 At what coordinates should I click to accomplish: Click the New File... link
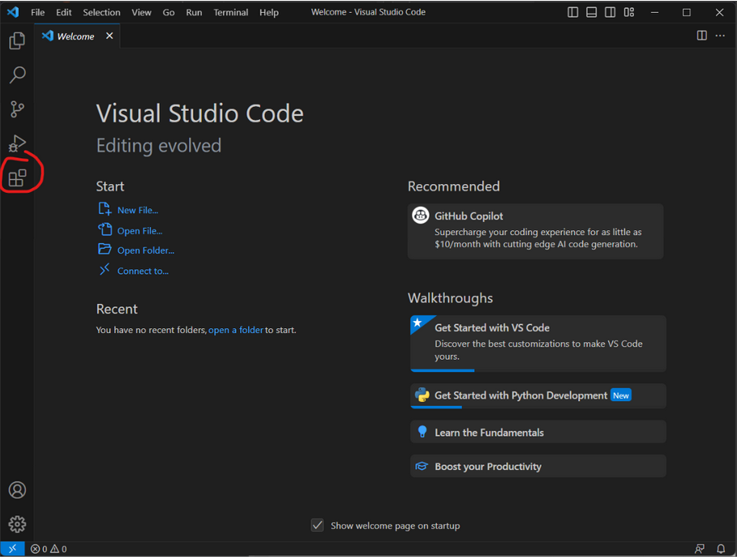click(x=137, y=210)
